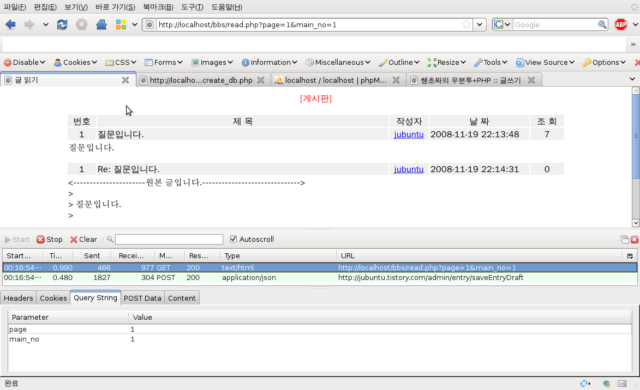Open the 도움말(H) menu
Screen dimensions: 640x390
(x=227, y=7)
